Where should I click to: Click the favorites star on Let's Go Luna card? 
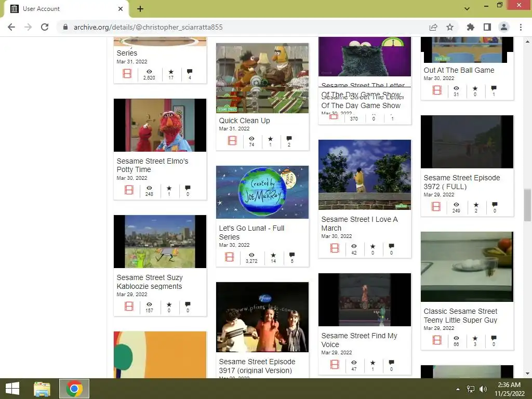coord(273,255)
